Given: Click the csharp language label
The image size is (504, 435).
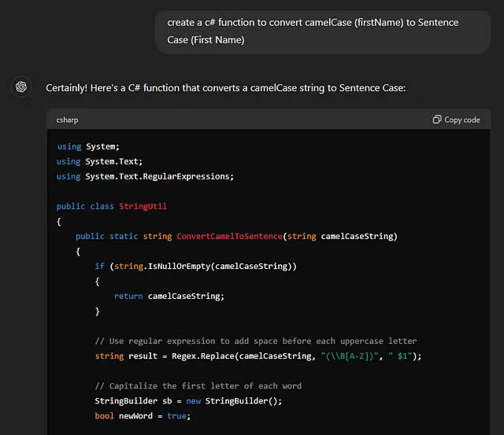Looking at the screenshot, I should 67,120.
